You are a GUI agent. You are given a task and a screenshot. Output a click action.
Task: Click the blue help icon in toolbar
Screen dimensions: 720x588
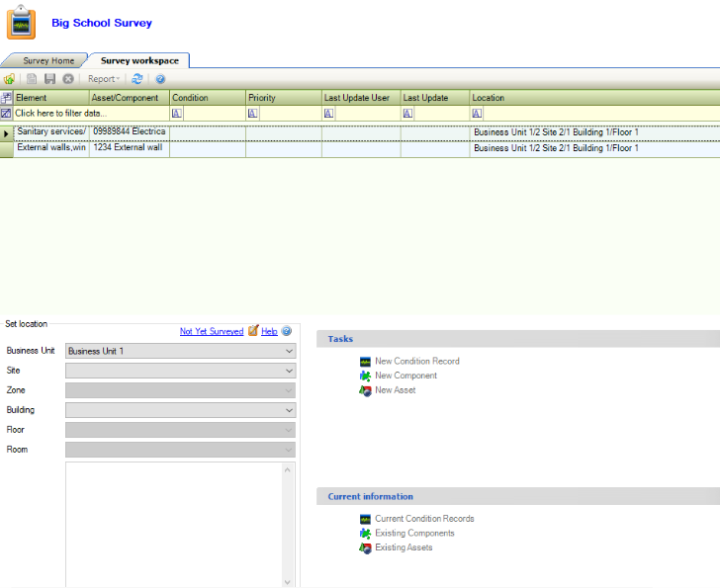160,79
